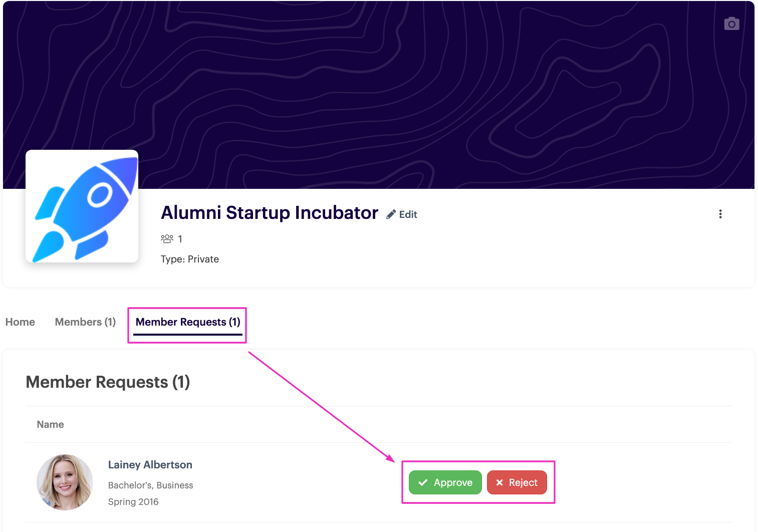Screen dimensions: 758x532
Task: Click the blue rocket group logo
Action: pos(82,206)
